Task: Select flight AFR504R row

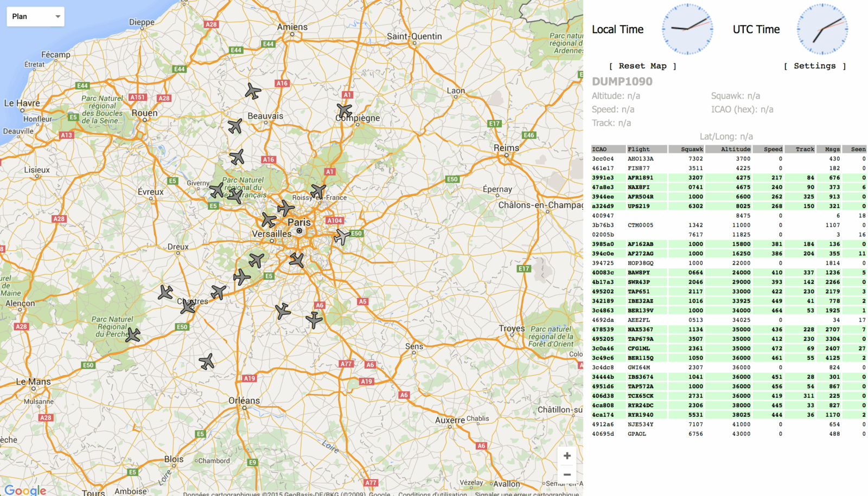Action: 729,197
